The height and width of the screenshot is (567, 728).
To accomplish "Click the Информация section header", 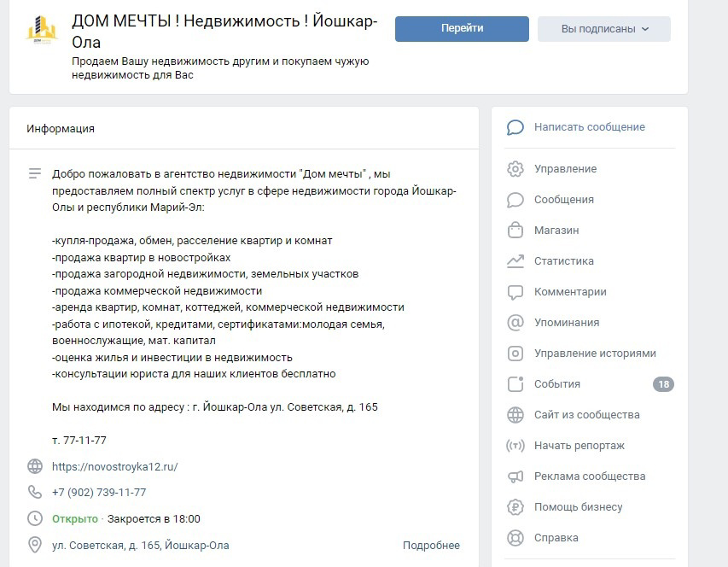I will click(x=61, y=129).
